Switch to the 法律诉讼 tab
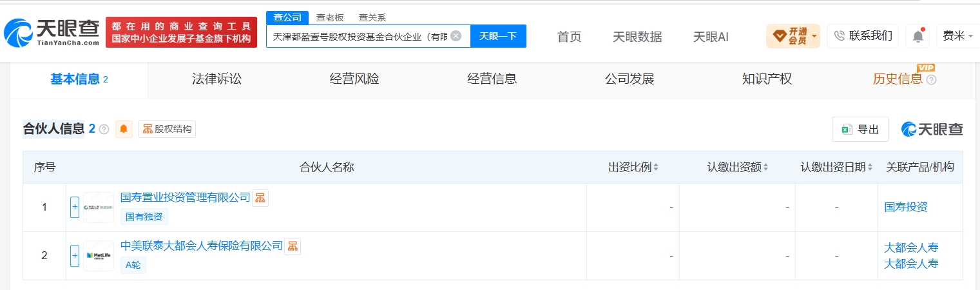Viewport: 980px width, 290px height. point(216,79)
